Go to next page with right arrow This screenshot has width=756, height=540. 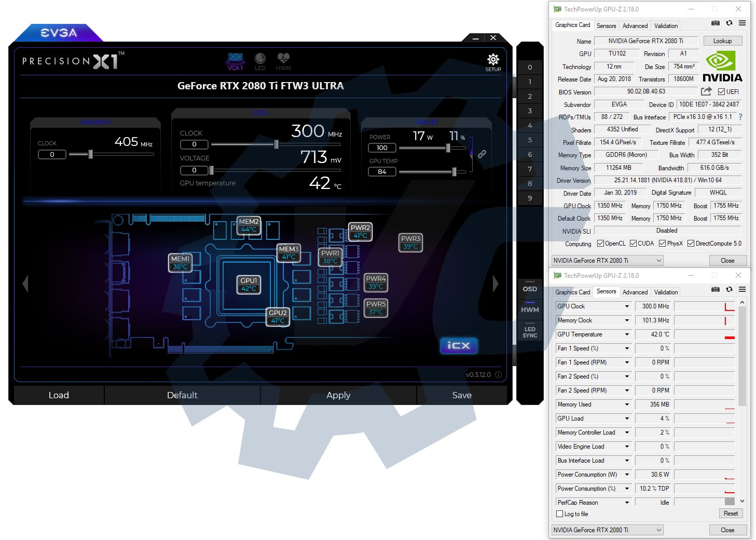coord(496,283)
